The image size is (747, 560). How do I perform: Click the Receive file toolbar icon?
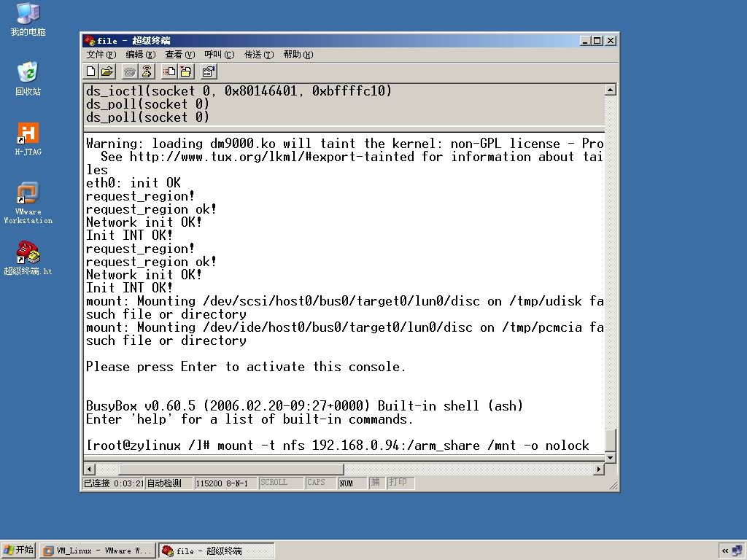186,71
